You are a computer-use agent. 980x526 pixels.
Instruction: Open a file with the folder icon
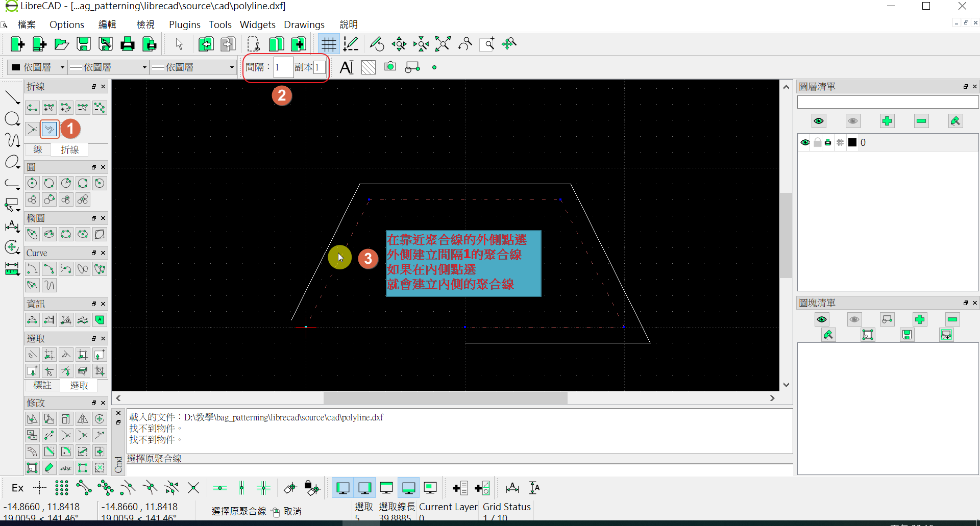(62, 44)
